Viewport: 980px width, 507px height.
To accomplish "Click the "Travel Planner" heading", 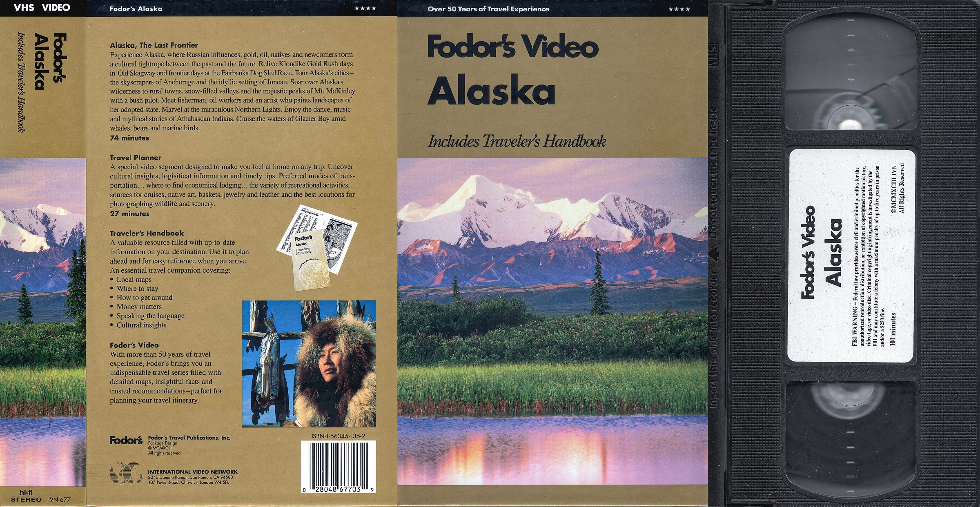I will (x=136, y=158).
